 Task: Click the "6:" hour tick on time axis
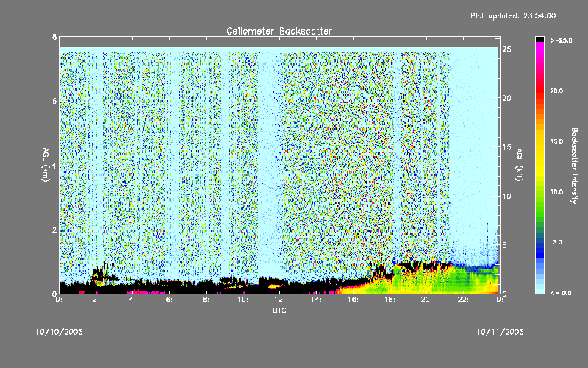(x=169, y=300)
